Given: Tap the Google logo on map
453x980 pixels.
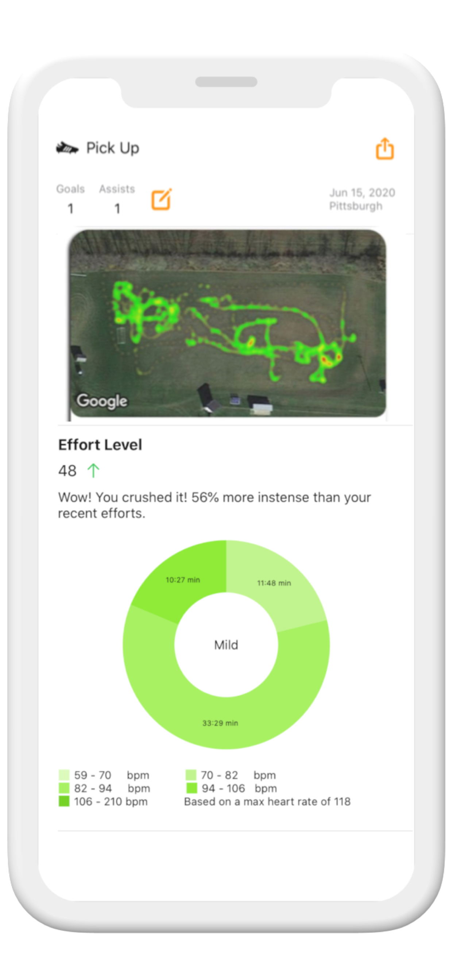Looking at the screenshot, I should (102, 401).
